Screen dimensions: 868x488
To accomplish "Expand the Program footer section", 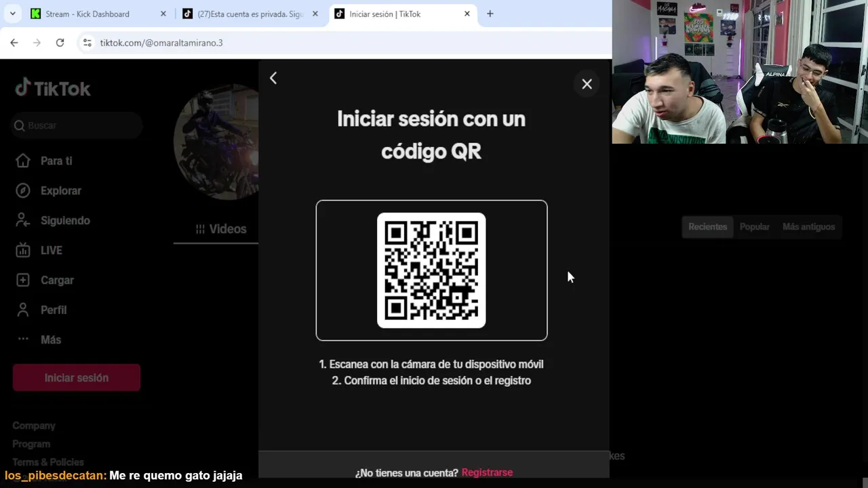I will tap(31, 444).
